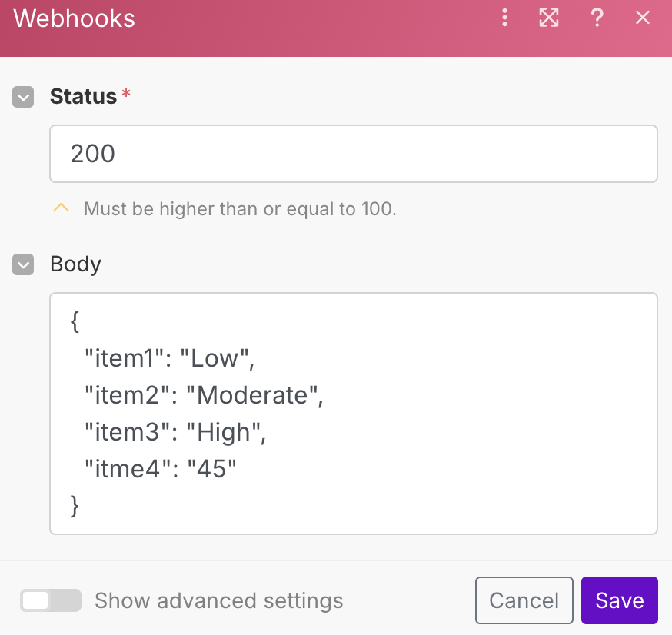The image size is (672, 635).
Task: Click the "Must be higher than" hint text
Action: pos(240,208)
